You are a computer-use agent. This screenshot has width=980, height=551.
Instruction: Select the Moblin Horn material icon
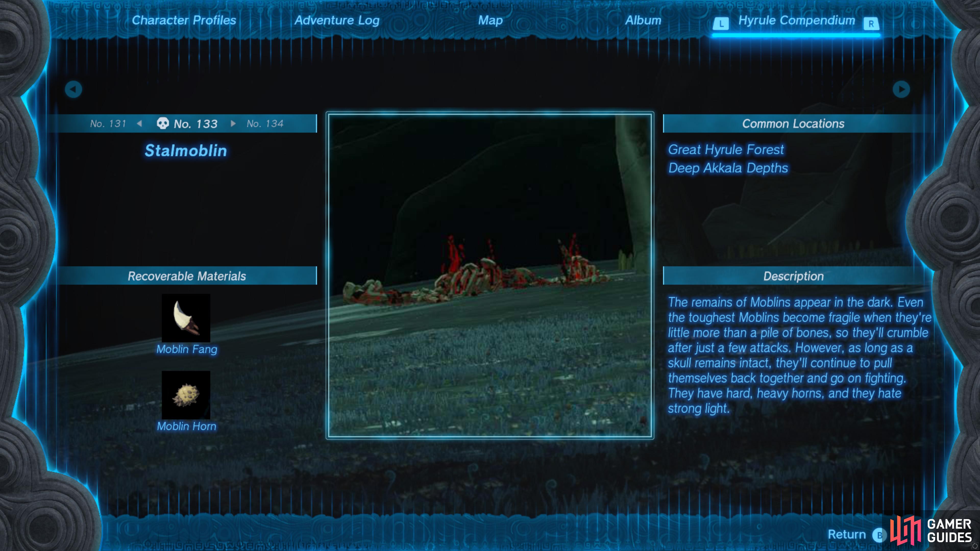click(x=186, y=395)
